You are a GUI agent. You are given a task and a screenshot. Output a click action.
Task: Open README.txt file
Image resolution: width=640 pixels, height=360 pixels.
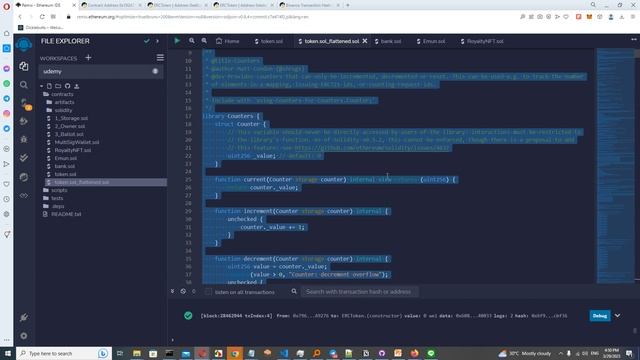(x=66, y=214)
